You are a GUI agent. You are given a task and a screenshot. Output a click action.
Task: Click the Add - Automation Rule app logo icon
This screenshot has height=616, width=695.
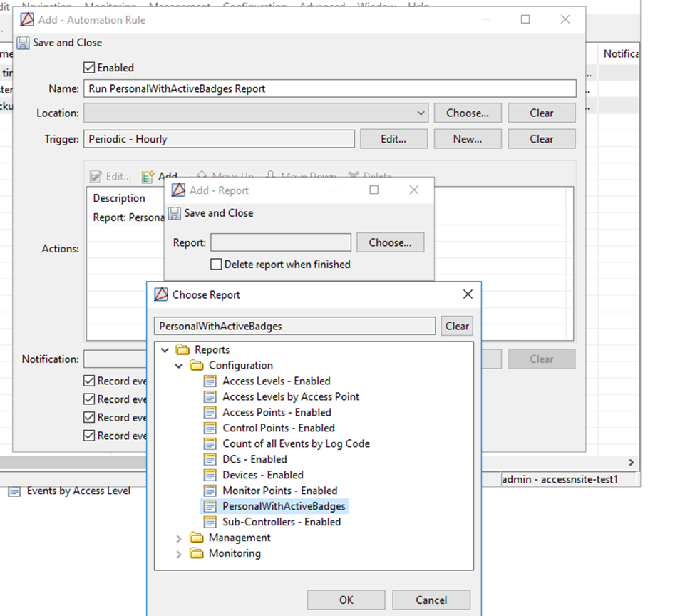(27, 19)
